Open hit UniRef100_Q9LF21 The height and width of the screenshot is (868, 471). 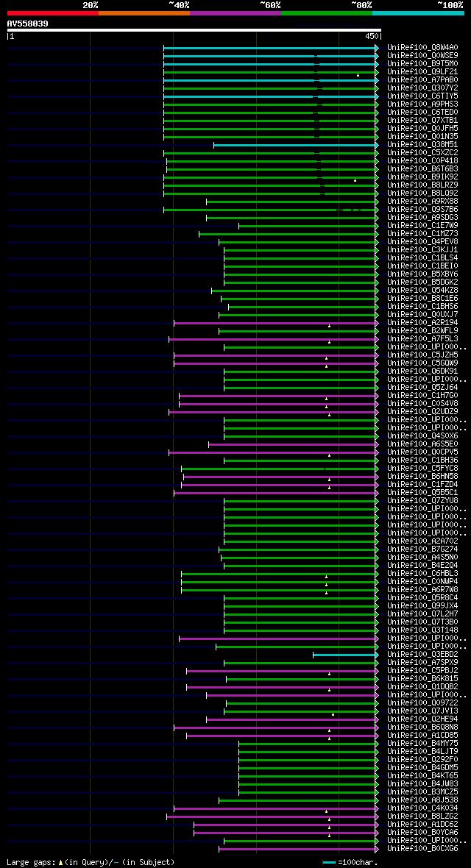click(422, 72)
